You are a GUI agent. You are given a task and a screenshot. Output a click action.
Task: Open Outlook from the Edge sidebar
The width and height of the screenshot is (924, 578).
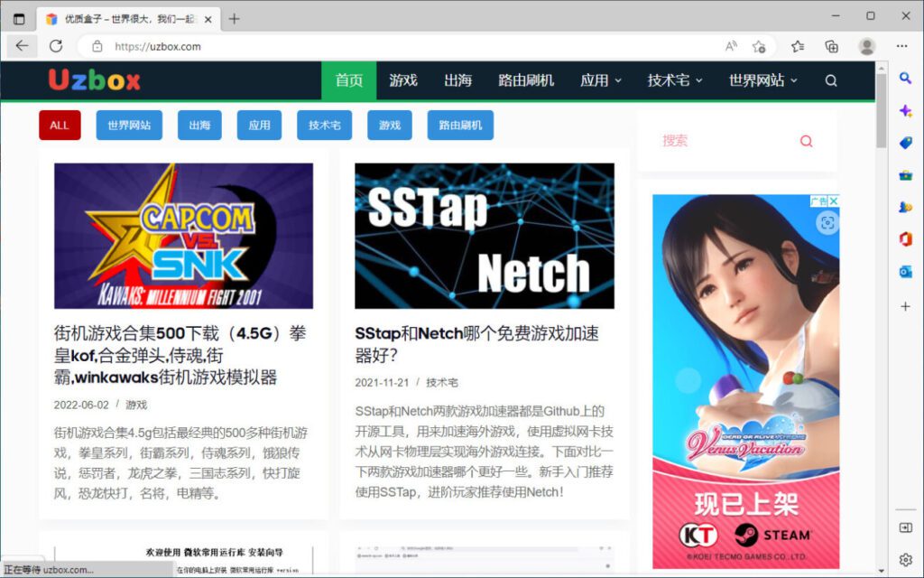click(906, 271)
